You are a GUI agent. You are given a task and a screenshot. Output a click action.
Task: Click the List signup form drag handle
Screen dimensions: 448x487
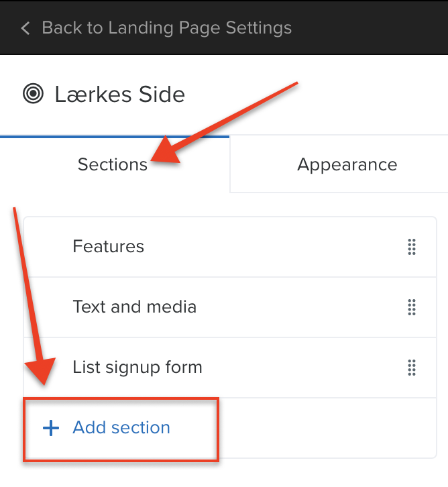coord(412,368)
